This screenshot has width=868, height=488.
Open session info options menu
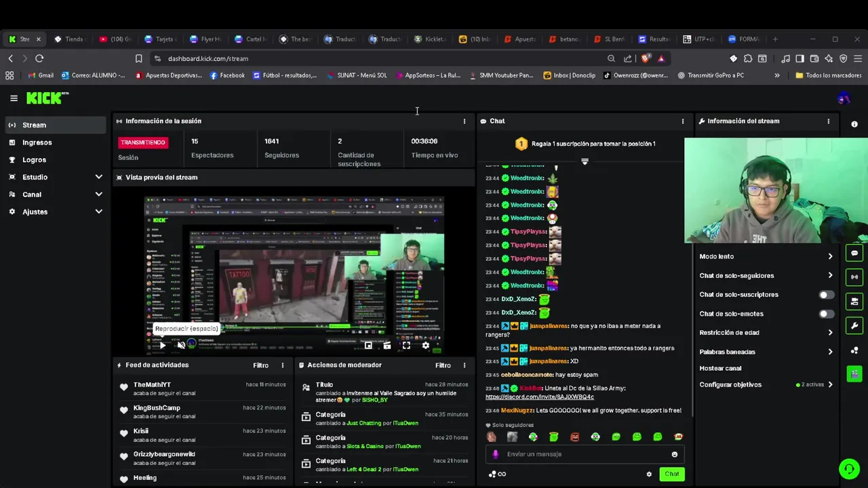(x=465, y=121)
